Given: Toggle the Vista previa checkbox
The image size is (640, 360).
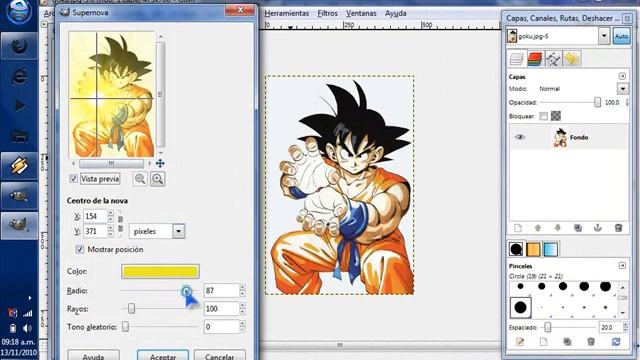Looking at the screenshot, I should click(73, 179).
